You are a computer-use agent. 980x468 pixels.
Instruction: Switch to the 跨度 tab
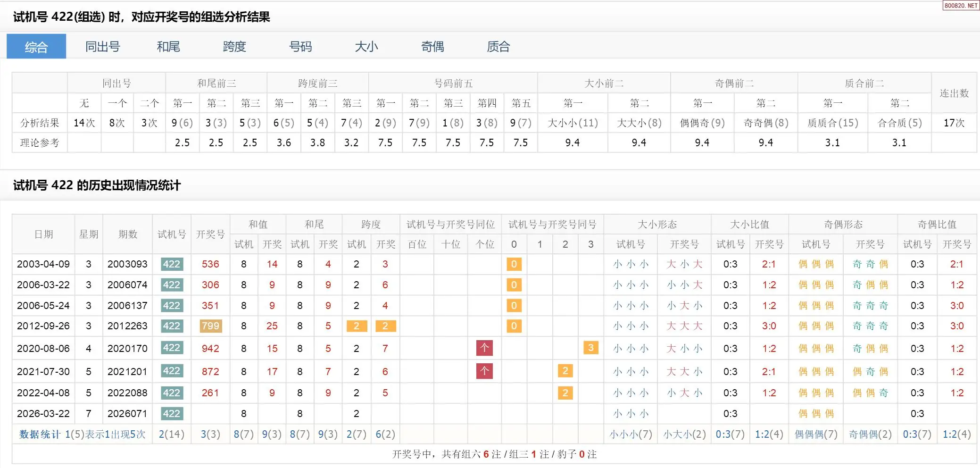coord(234,47)
